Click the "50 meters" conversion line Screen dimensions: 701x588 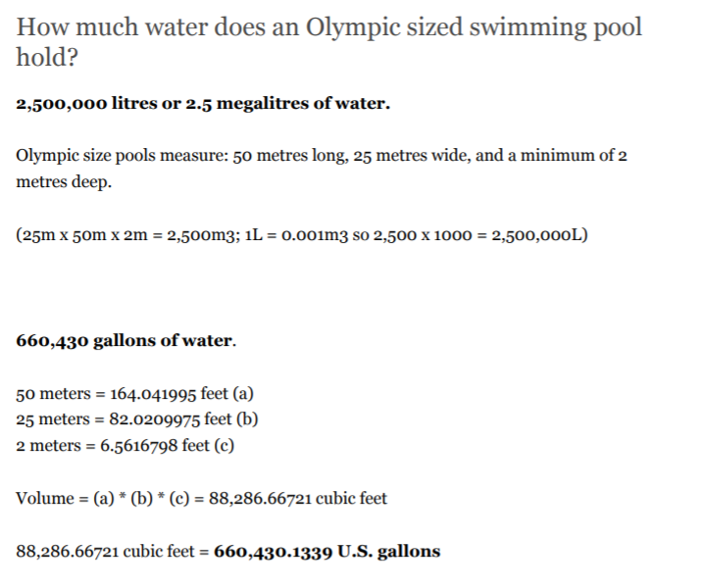53,394
